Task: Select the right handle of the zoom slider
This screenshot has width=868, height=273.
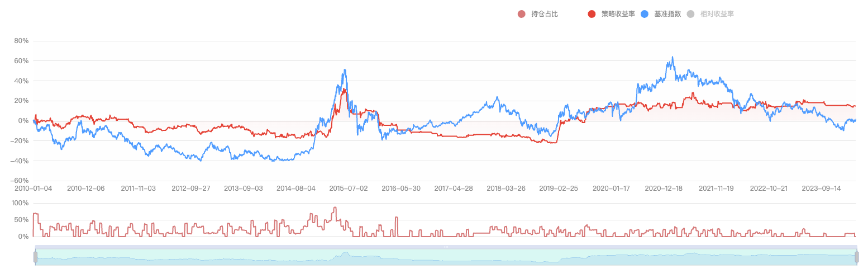Action: 856,257
